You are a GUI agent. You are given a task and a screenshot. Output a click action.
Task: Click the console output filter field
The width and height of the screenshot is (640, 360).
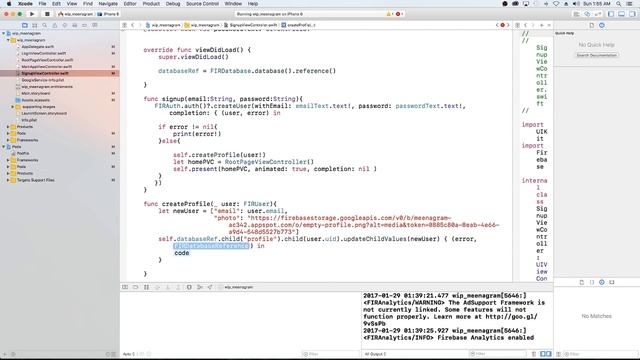498,354
